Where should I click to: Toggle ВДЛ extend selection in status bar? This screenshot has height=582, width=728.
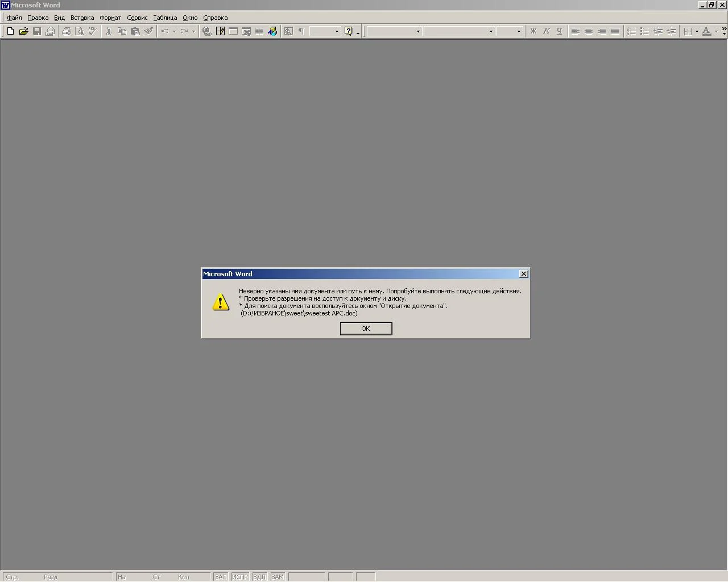pos(259,577)
